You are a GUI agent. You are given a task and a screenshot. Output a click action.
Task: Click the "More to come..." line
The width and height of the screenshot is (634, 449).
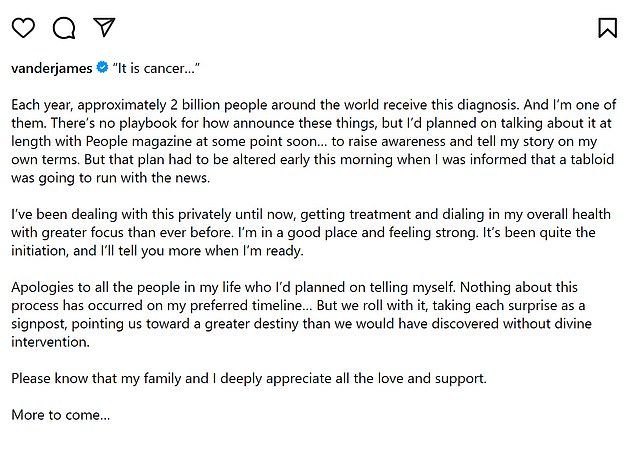pyautogui.click(x=60, y=414)
